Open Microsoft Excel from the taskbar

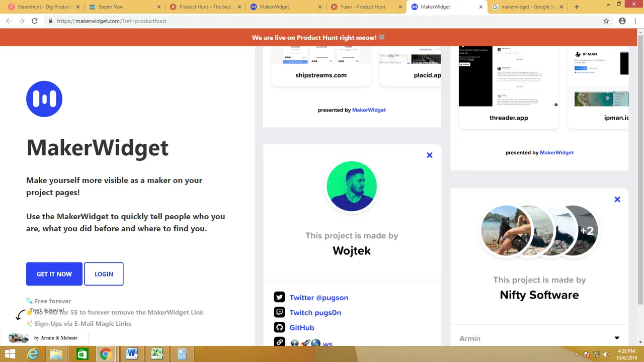pyautogui.click(x=157, y=354)
